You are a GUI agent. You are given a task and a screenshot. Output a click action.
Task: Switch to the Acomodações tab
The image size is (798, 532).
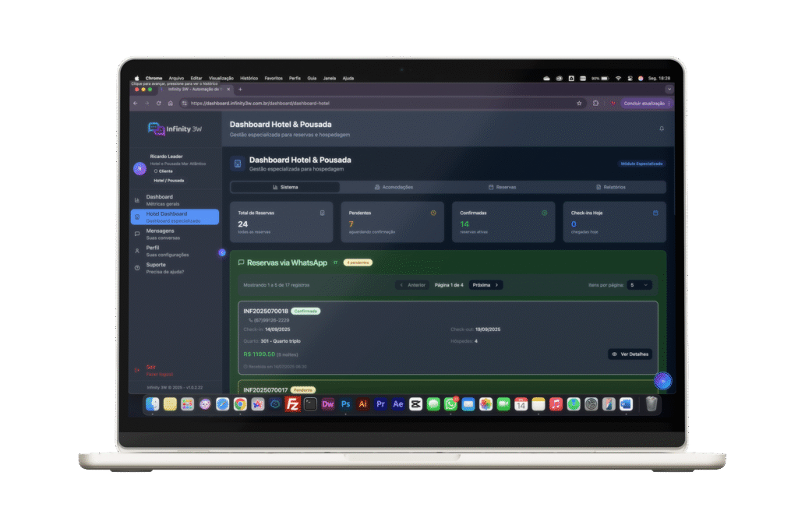(x=394, y=187)
